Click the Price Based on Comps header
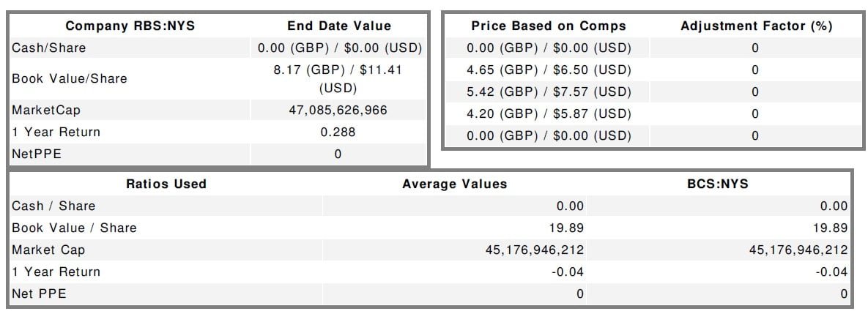The height and width of the screenshot is (314, 868). click(x=549, y=26)
